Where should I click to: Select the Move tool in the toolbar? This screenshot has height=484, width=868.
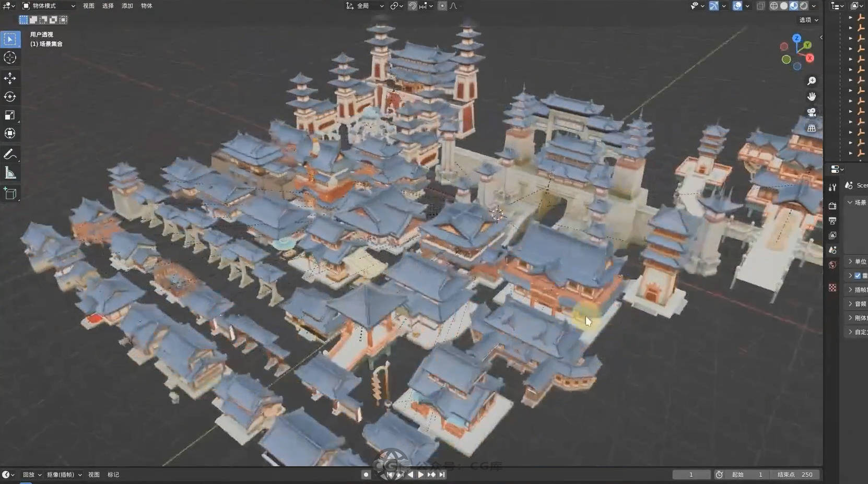10,78
